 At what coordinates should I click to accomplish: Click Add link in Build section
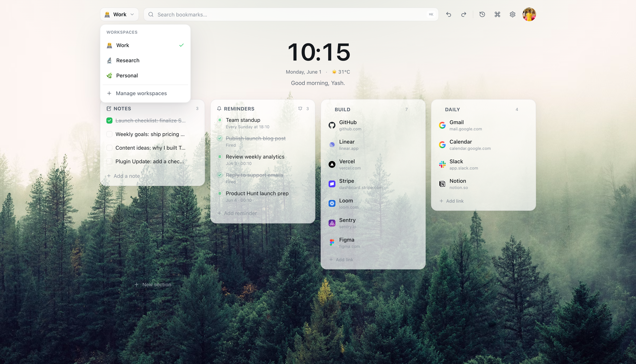[x=341, y=260]
